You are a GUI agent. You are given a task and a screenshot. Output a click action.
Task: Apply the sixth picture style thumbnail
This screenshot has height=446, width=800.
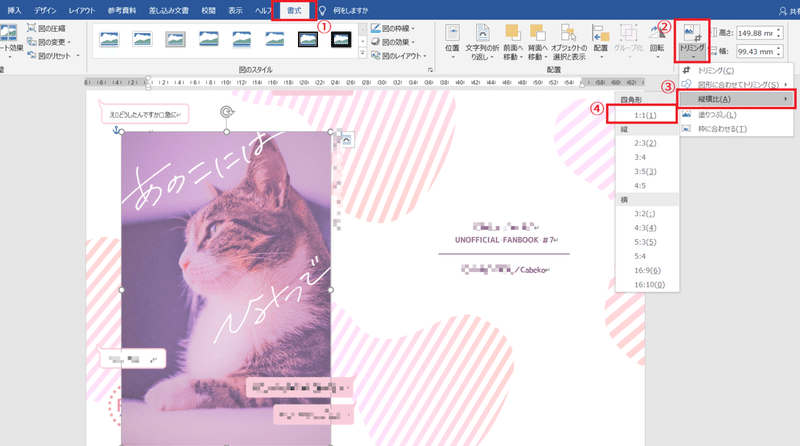274,39
